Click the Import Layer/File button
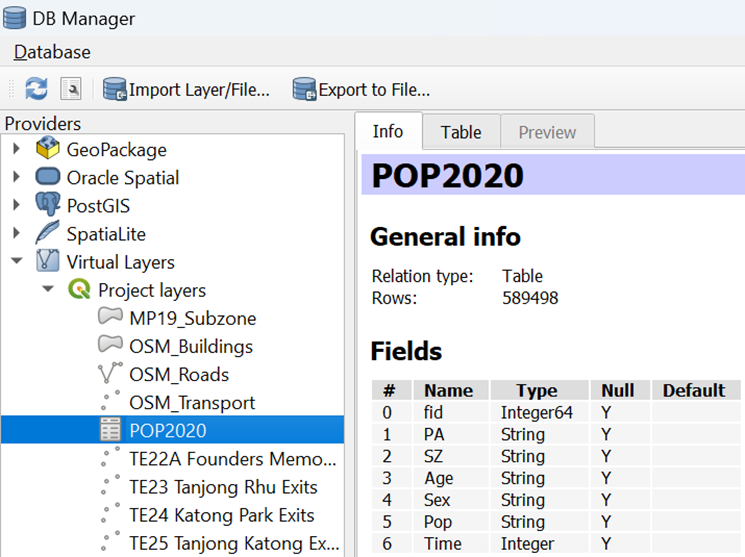Screen dimensions: 745x557 187,90
